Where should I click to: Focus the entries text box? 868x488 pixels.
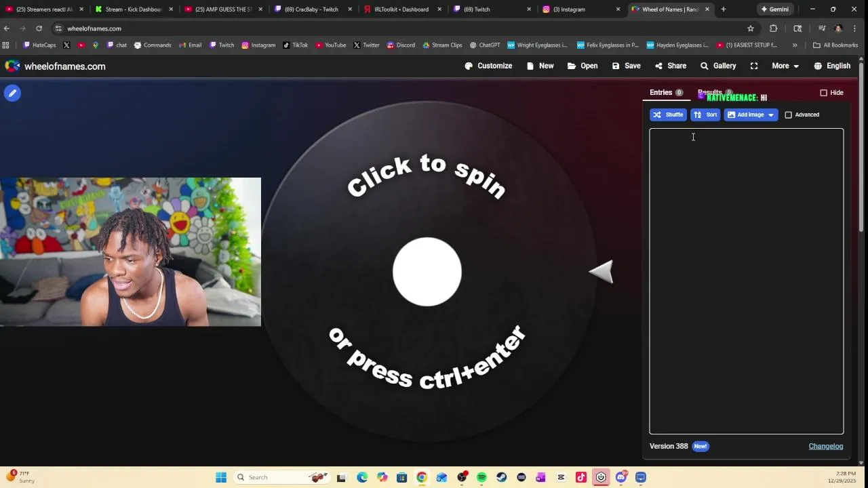click(747, 281)
